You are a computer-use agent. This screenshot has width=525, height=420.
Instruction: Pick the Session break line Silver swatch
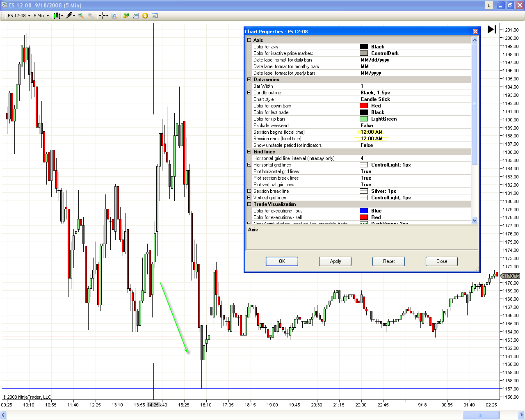[x=364, y=191]
